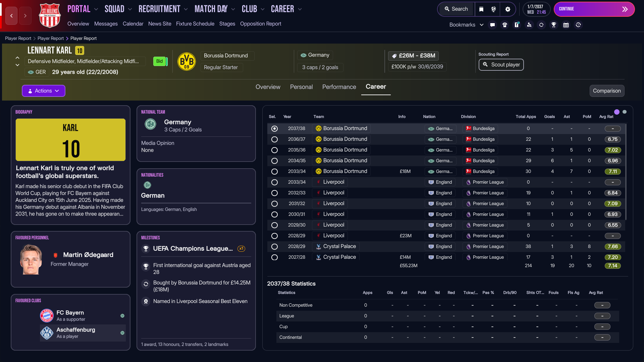Switch to the Performance tab

click(x=339, y=87)
